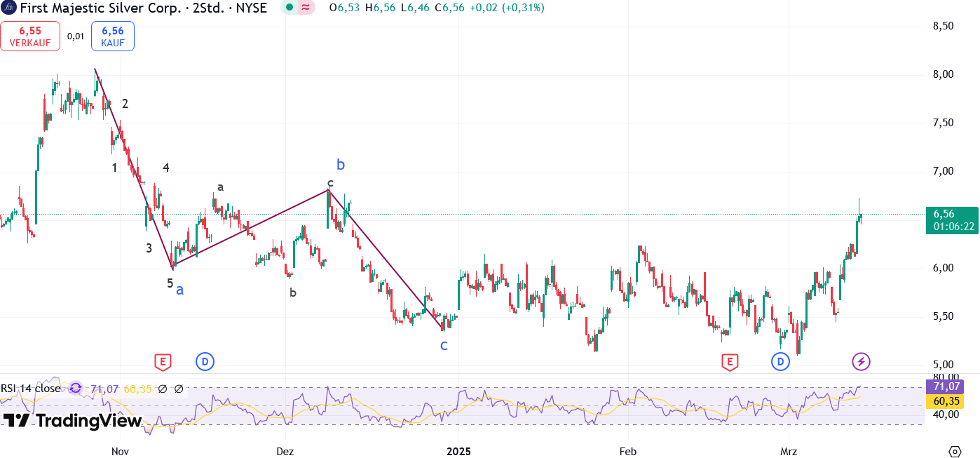This screenshot has width=980, height=458.
Task: Click the high value H6,56
Action: tap(380, 8)
